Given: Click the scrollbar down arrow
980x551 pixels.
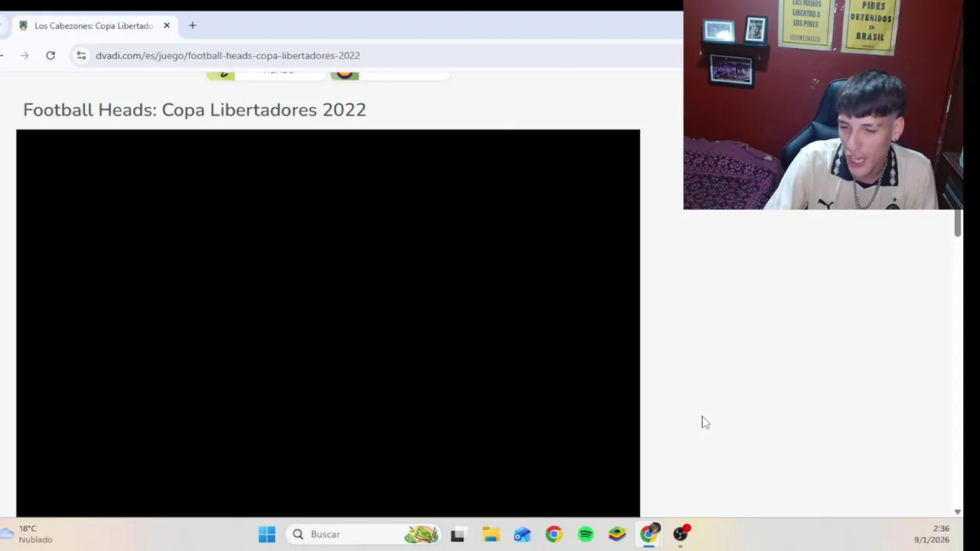Looking at the screenshot, I should click(957, 511).
